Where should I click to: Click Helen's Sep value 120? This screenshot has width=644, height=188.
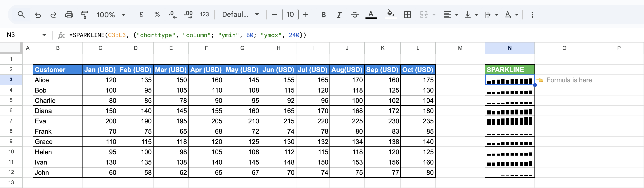pyautogui.click(x=382, y=152)
